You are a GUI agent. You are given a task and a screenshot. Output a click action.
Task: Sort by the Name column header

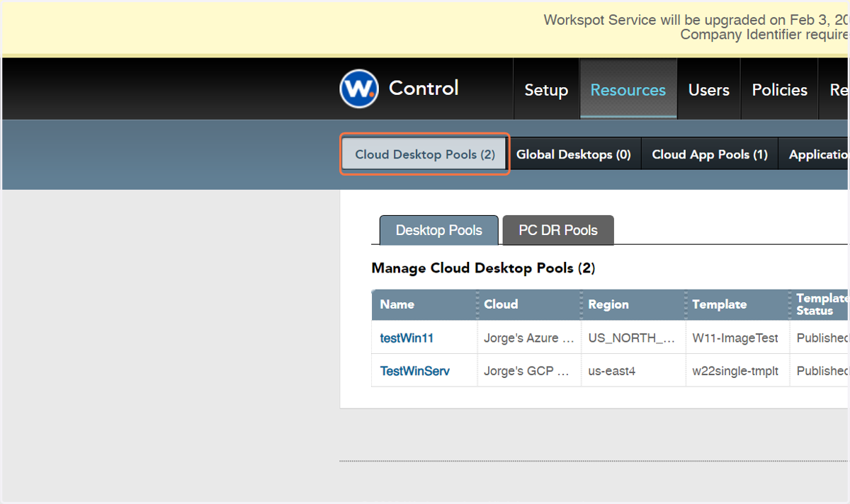(424, 304)
